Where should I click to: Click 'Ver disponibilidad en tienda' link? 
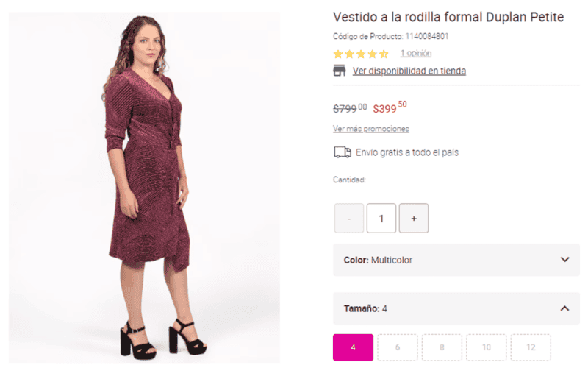(x=409, y=71)
